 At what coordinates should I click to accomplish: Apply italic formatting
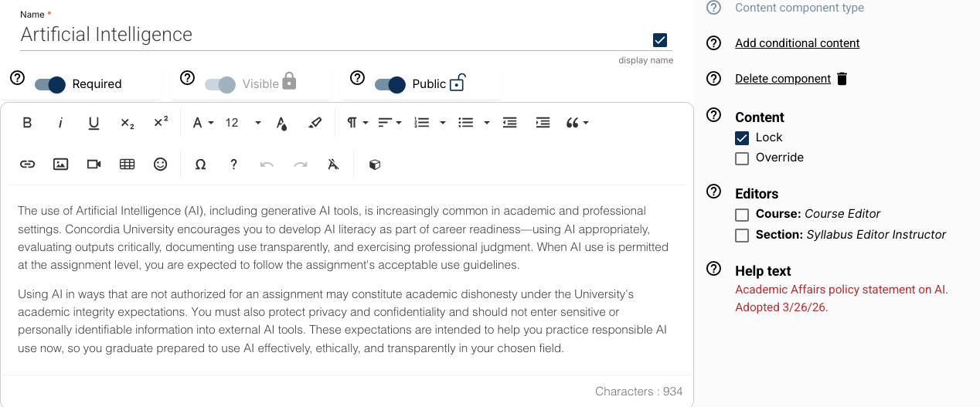(60, 123)
